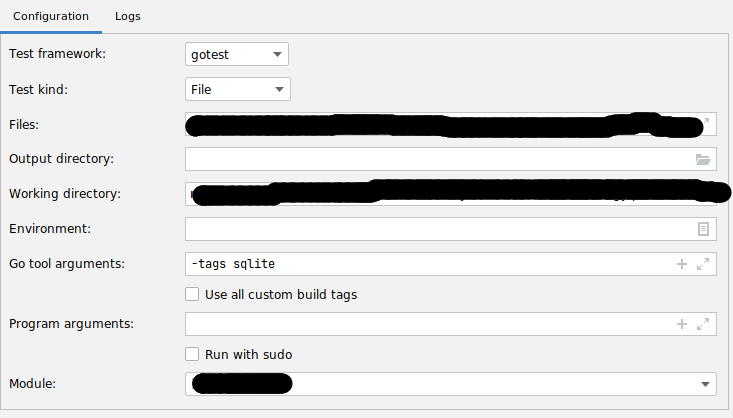
Task: Open the Test kind dropdown
Action: coord(238,89)
